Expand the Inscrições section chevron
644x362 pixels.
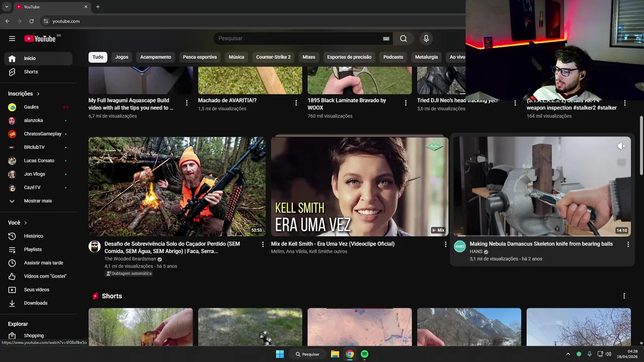click(38, 94)
